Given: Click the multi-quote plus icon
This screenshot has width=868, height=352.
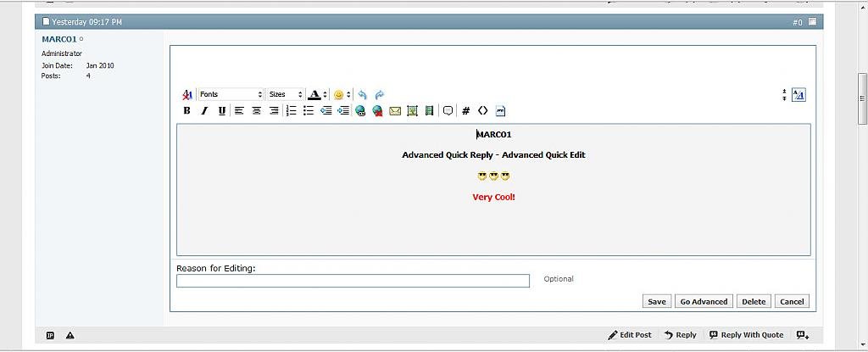Looking at the screenshot, I should click(803, 335).
